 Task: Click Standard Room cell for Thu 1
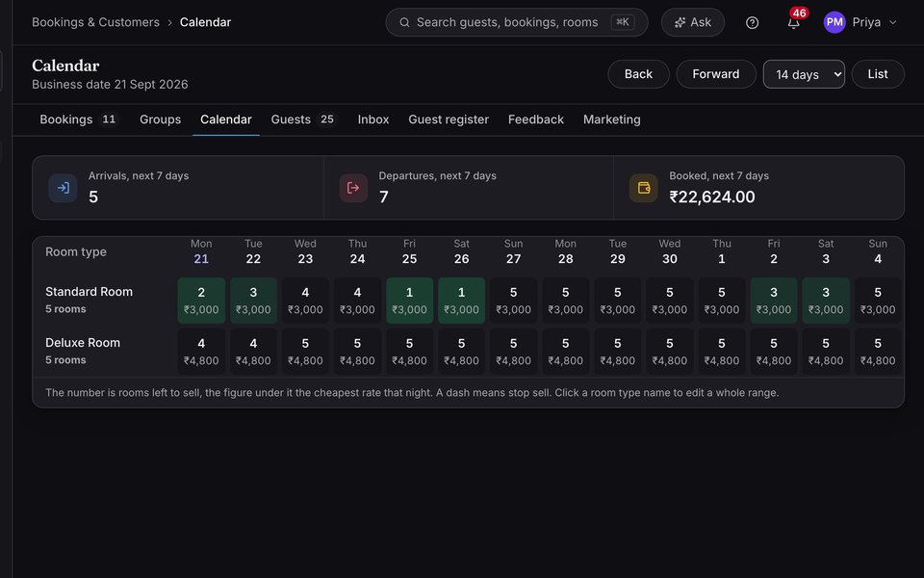(x=722, y=301)
